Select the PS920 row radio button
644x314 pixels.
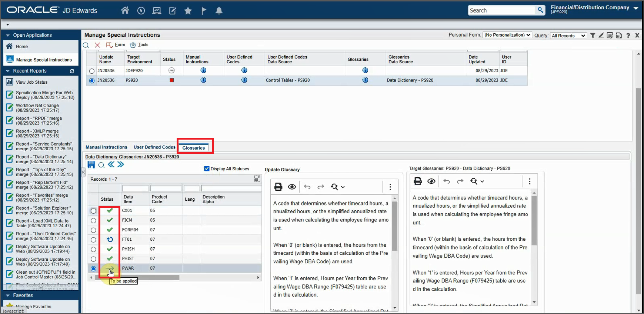[x=92, y=80]
